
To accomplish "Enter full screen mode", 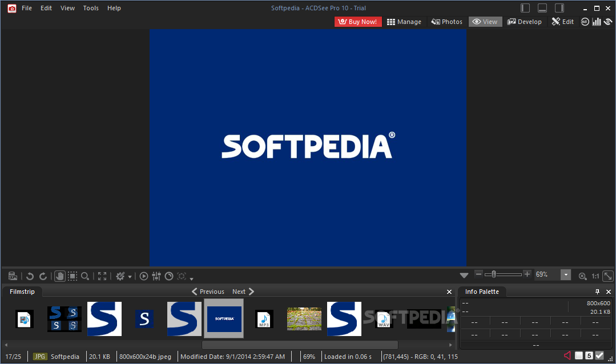I will click(102, 276).
